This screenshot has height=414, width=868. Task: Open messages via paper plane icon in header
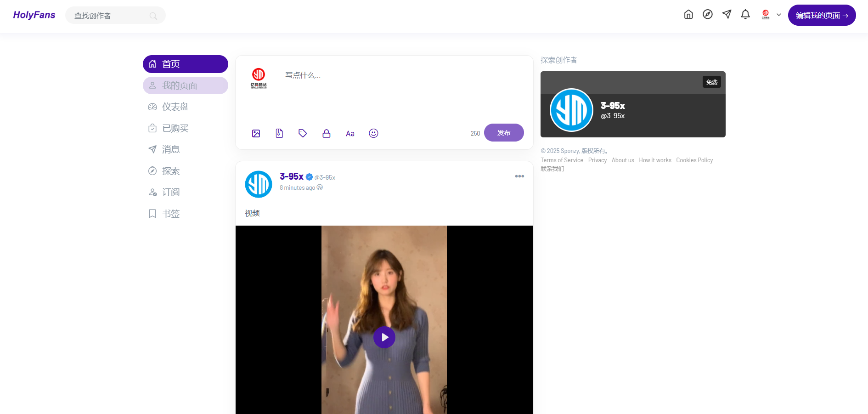coord(727,14)
